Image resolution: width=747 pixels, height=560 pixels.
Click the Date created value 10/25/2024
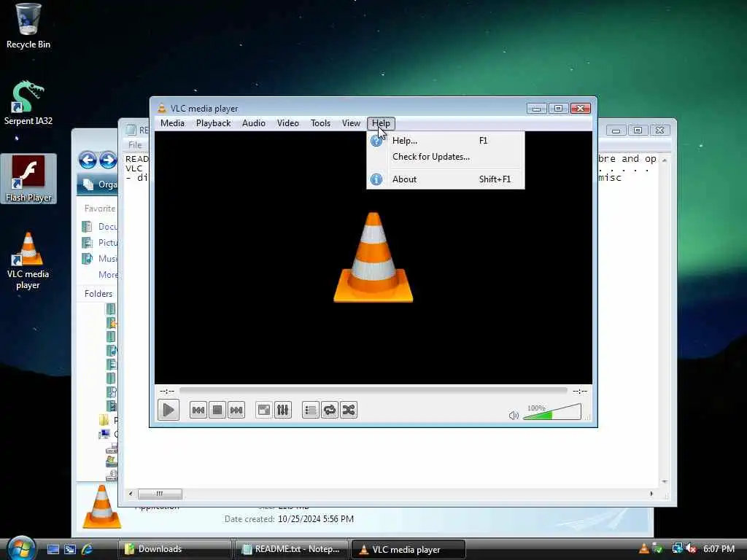tap(316, 519)
